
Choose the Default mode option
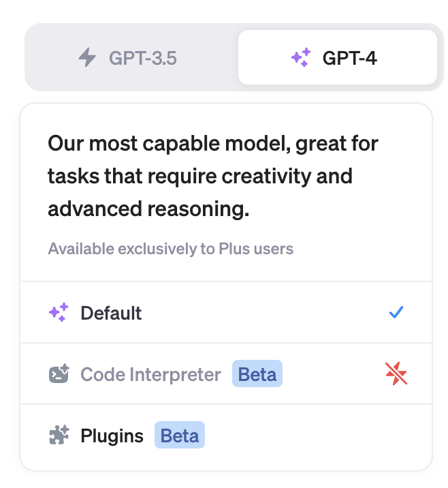pyautogui.click(x=111, y=313)
